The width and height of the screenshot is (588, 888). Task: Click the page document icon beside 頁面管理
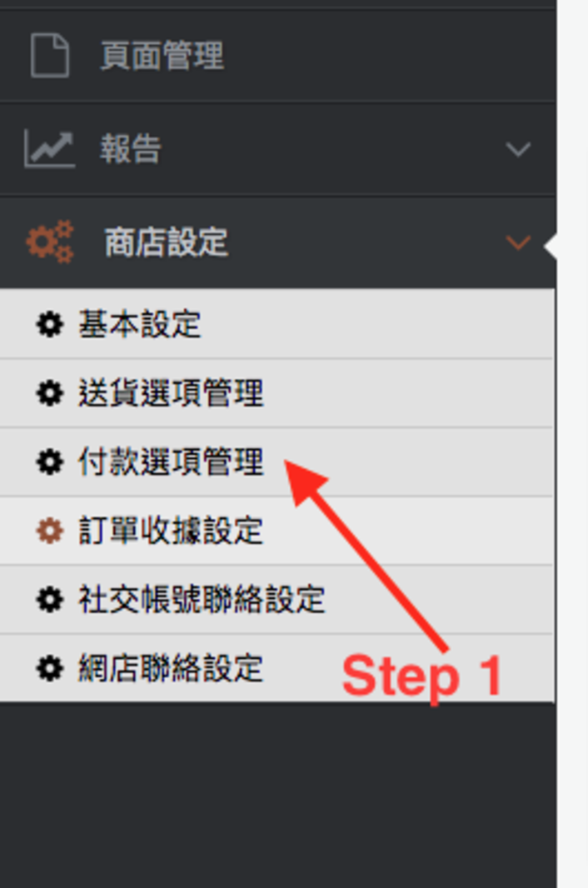coord(49,56)
